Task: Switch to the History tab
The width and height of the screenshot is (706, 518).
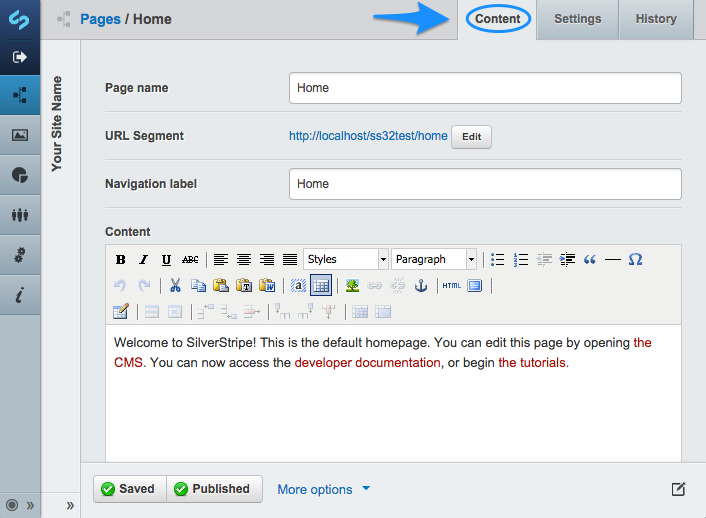Action: [x=656, y=19]
